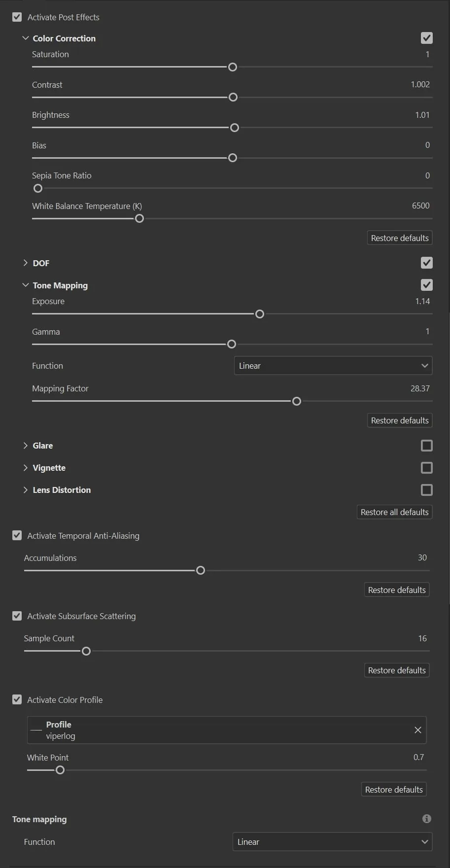
Task: Restore defaults for Temporal Anti-Aliasing
Action: point(397,590)
